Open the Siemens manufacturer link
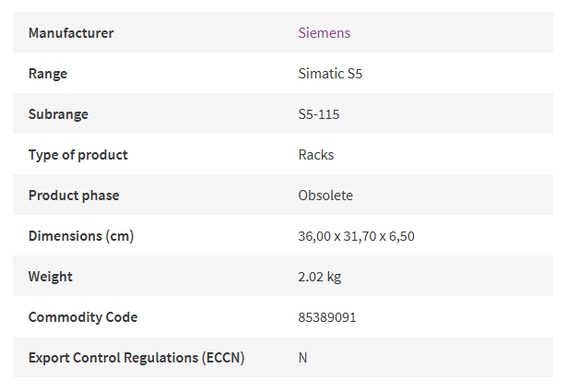The image size is (567, 392). (x=324, y=33)
